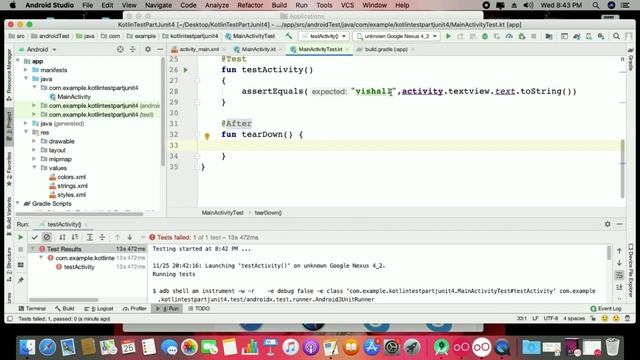Minimize the Run tool window

pyautogui.click(x=620, y=224)
